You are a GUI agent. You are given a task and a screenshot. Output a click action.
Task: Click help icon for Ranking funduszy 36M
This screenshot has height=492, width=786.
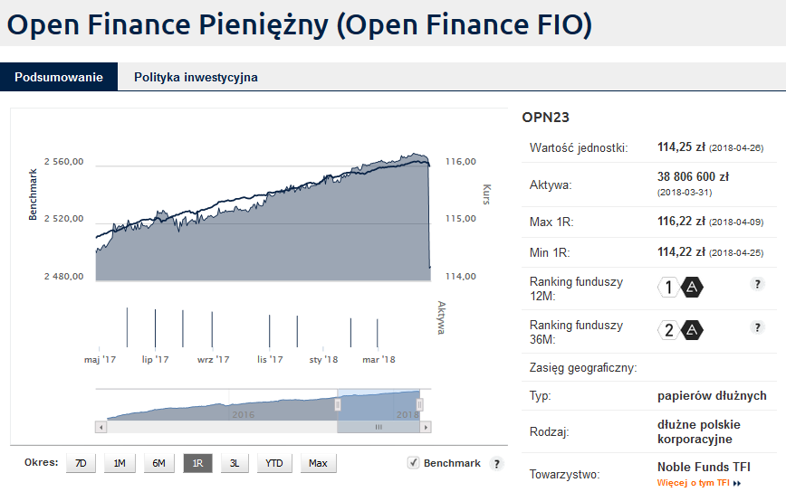pyautogui.click(x=757, y=327)
